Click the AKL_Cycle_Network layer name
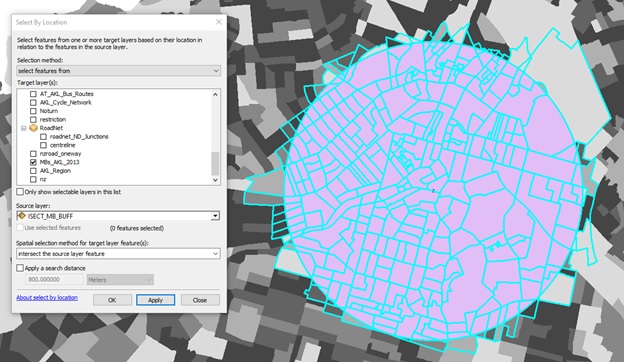 tap(66, 103)
